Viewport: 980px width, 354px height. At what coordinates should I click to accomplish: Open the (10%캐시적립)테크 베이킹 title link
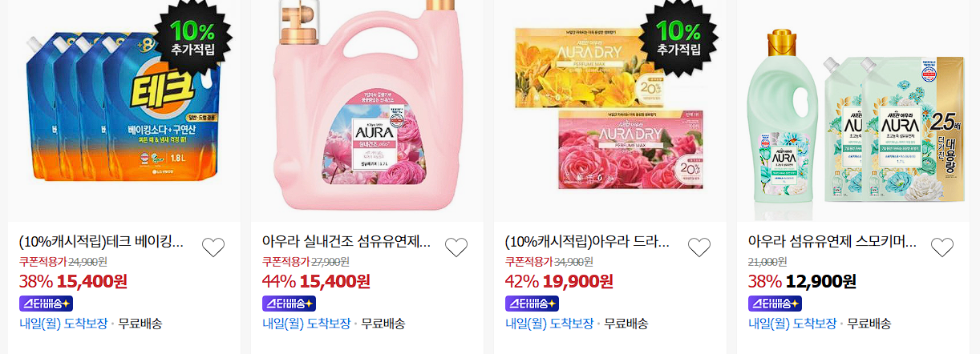point(101,241)
